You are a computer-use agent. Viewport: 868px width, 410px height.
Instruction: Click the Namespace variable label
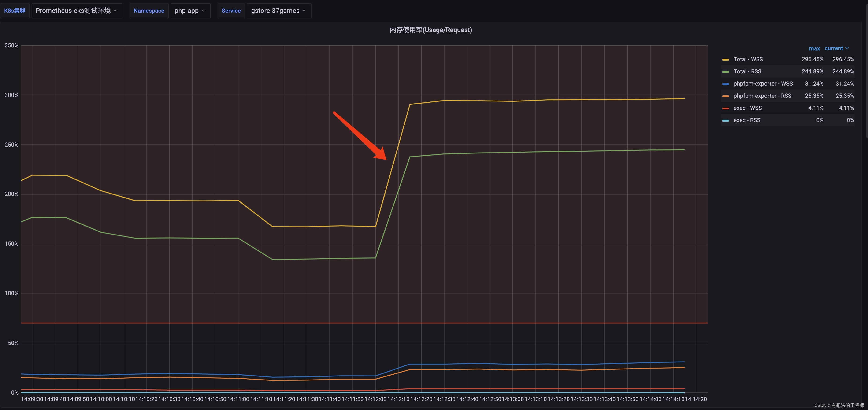tap(148, 11)
